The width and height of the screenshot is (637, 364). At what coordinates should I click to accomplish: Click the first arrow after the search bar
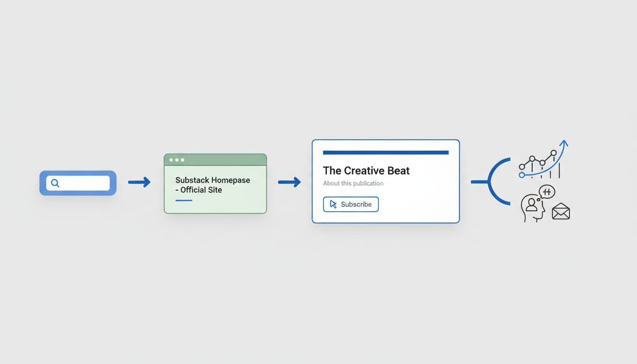point(140,182)
